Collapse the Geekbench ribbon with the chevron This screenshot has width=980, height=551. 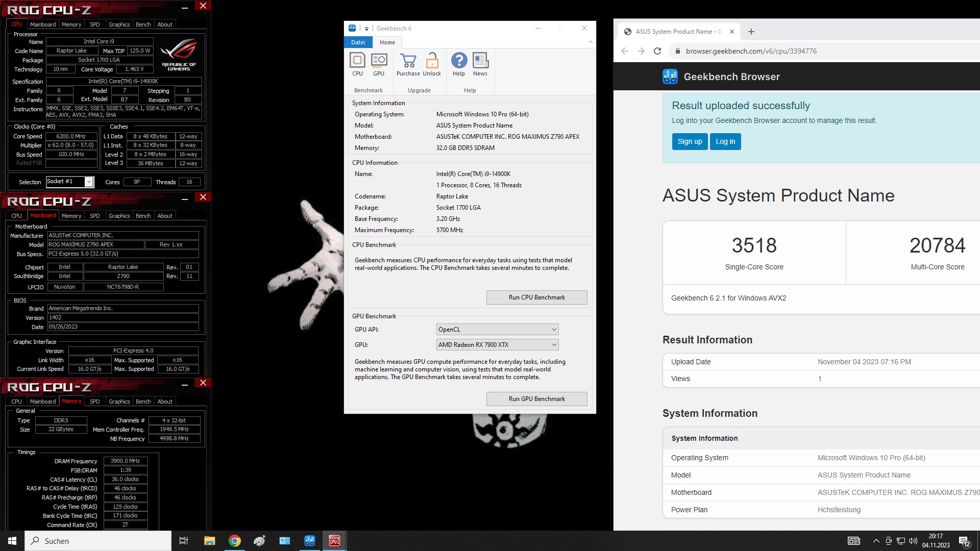pyautogui.click(x=591, y=42)
